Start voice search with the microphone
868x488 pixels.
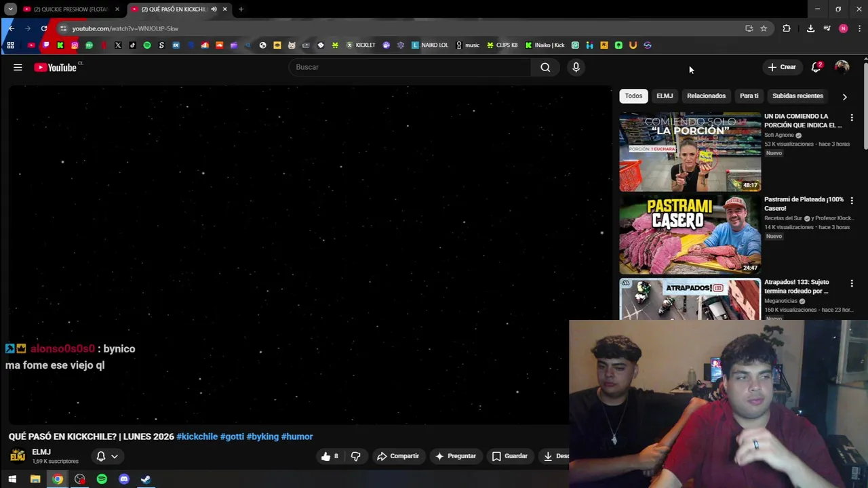click(x=576, y=67)
